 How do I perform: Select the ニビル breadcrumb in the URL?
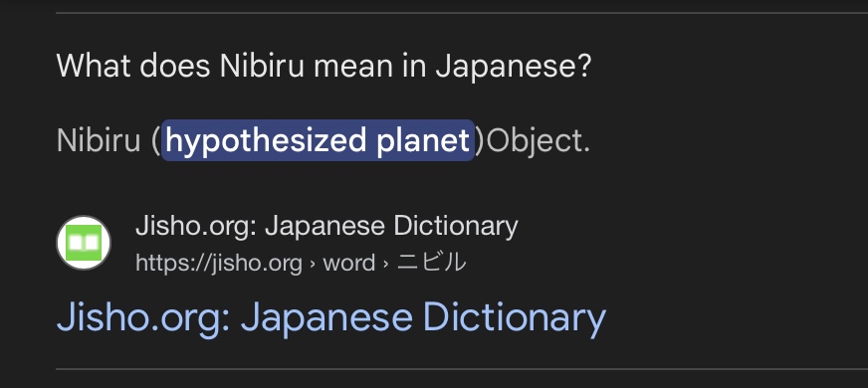[432, 263]
